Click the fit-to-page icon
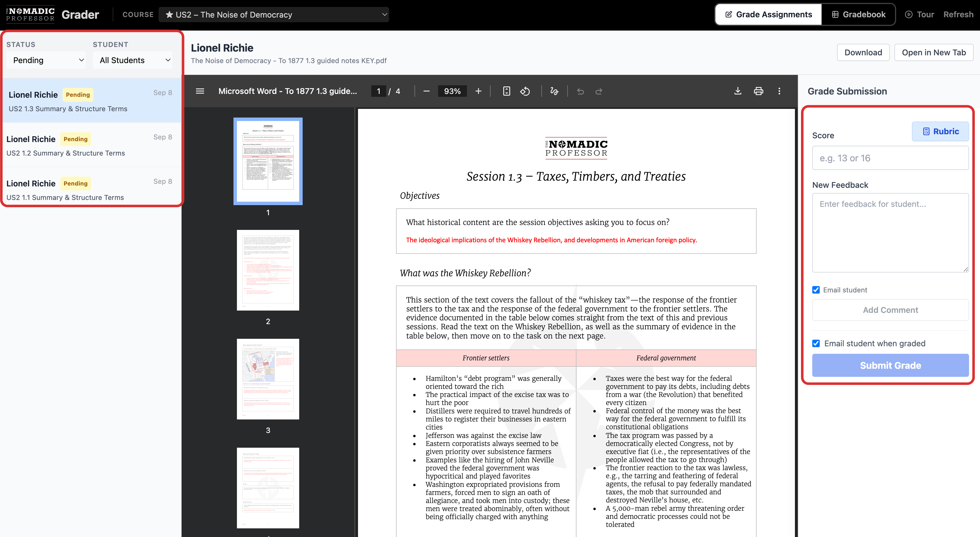The height and width of the screenshot is (537, 980). click(x=506, y=91)
